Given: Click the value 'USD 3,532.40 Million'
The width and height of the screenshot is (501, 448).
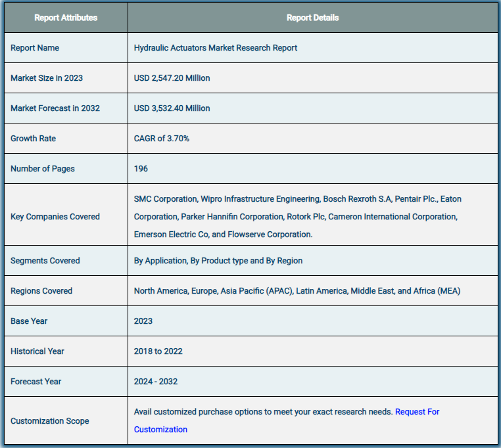Looking at the screenshot, I should [172, 108].
